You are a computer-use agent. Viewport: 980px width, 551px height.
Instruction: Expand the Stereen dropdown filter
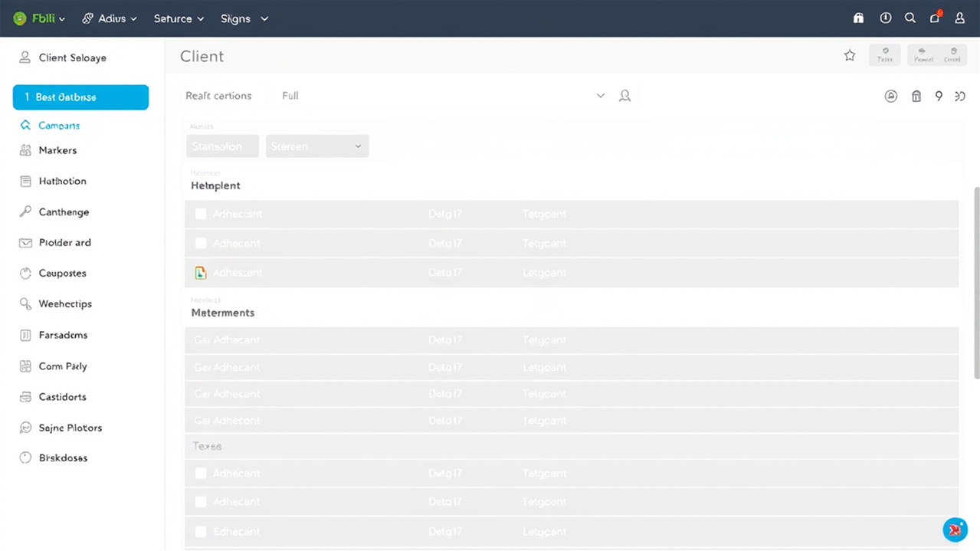point(317,146)
